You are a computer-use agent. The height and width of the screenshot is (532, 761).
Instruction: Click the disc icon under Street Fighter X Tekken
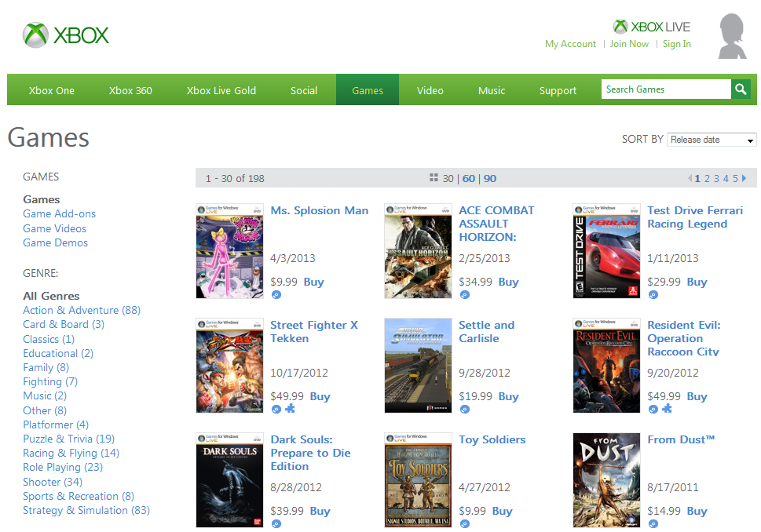coord(276,410)
